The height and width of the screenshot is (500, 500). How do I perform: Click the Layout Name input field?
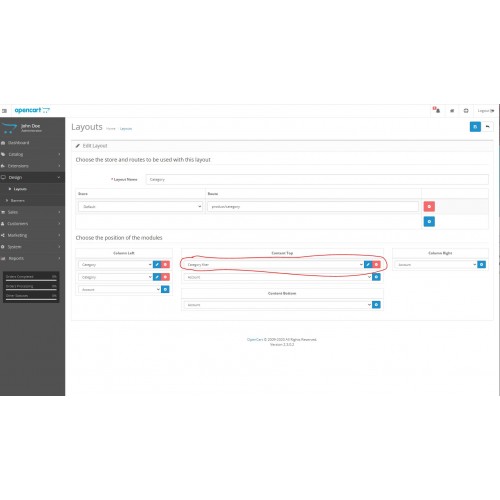[x=317, y=179]
